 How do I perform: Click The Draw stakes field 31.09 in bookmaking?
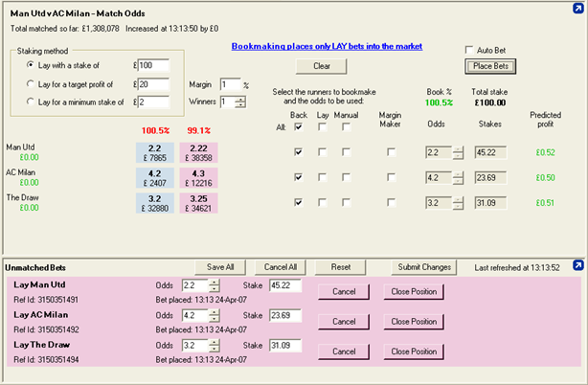pyautogui.click(x=490, y=203)
